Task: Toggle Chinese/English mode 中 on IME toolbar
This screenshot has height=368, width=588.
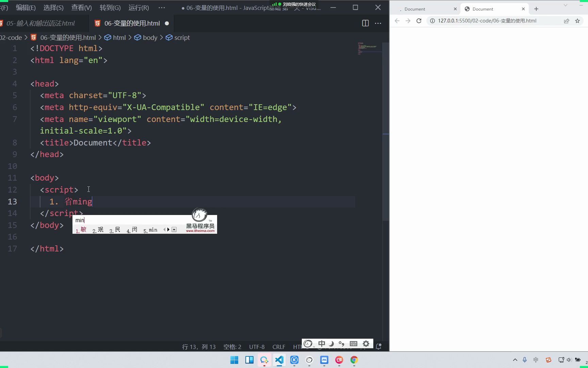Action: [x=322, y=343]
